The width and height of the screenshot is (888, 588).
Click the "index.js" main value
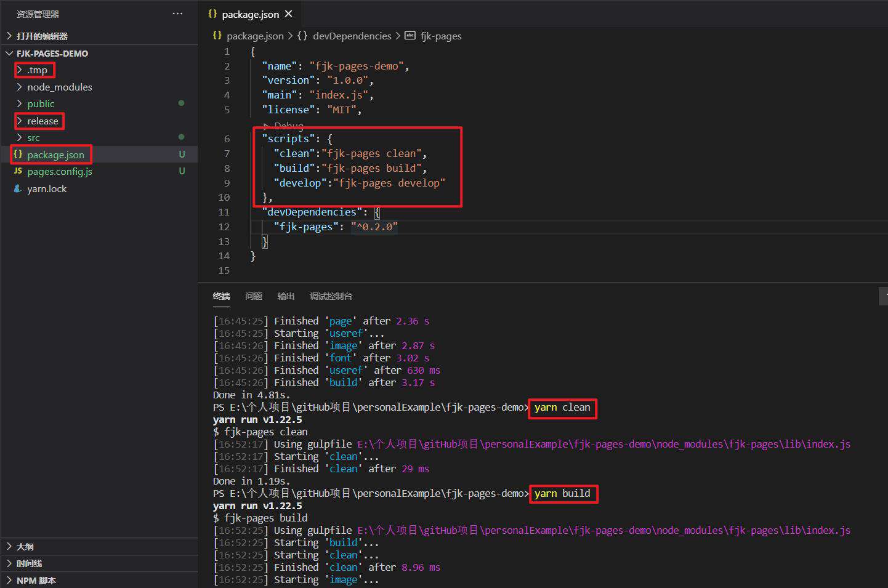point(339,95)
